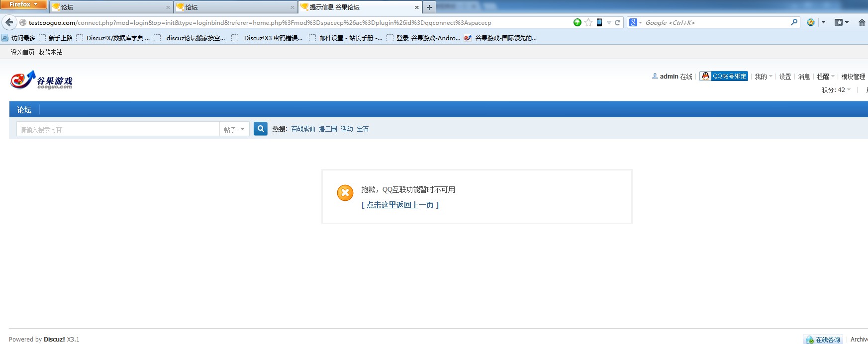
Task: Open 模块管理 link
Action: 853,77
